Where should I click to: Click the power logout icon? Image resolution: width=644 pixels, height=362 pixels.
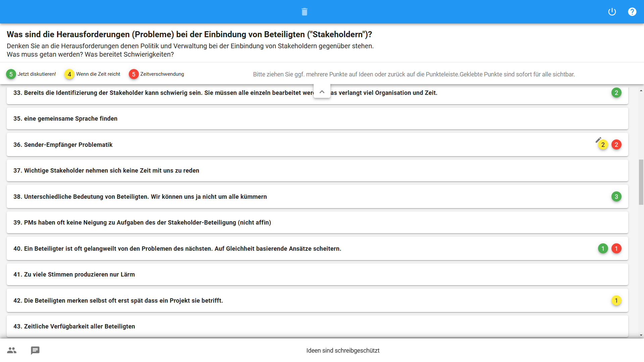612,12
